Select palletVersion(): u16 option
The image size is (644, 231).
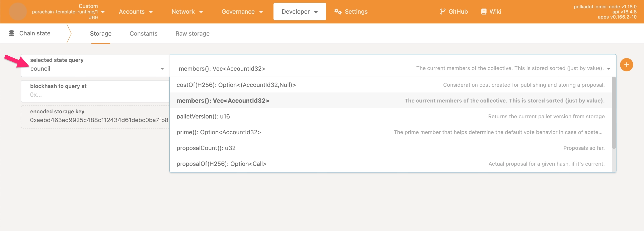203,116
